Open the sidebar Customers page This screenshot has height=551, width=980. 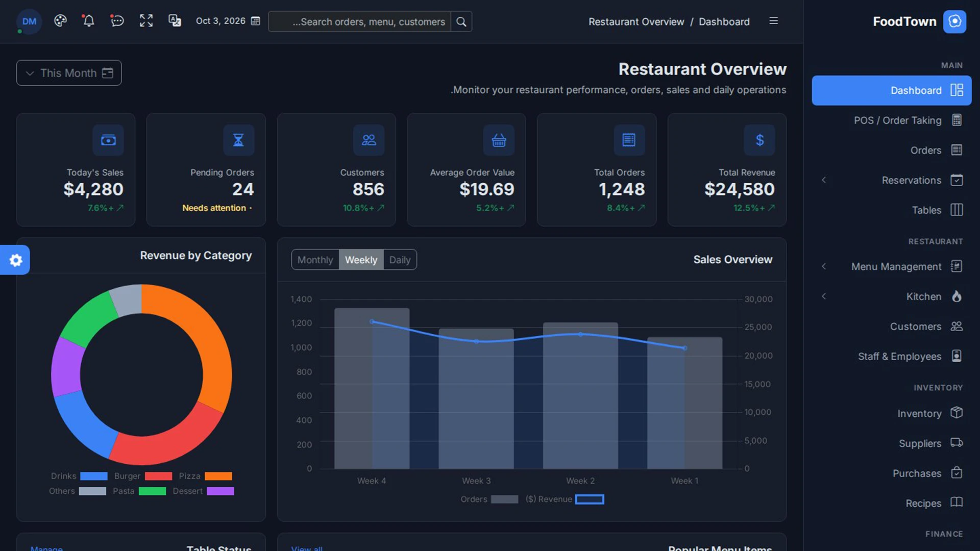[x=891, y=326]
